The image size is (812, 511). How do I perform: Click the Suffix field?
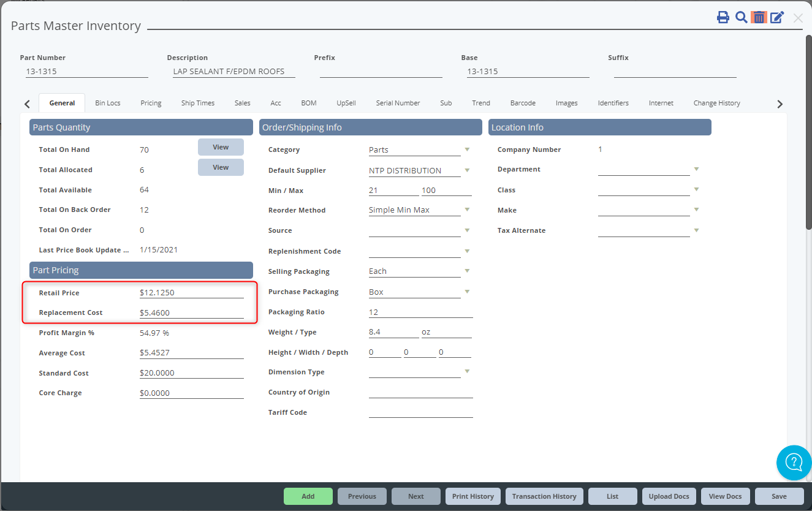tap(675, 71)
